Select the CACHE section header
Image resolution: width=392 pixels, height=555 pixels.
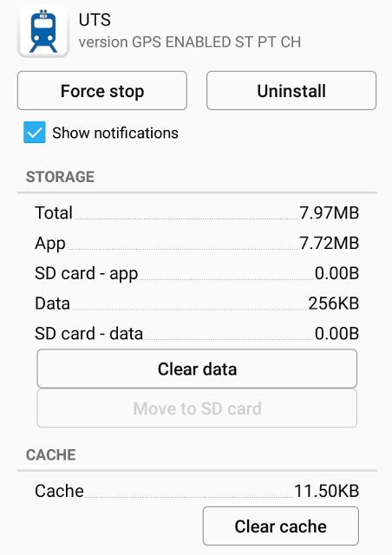(51, 454)
